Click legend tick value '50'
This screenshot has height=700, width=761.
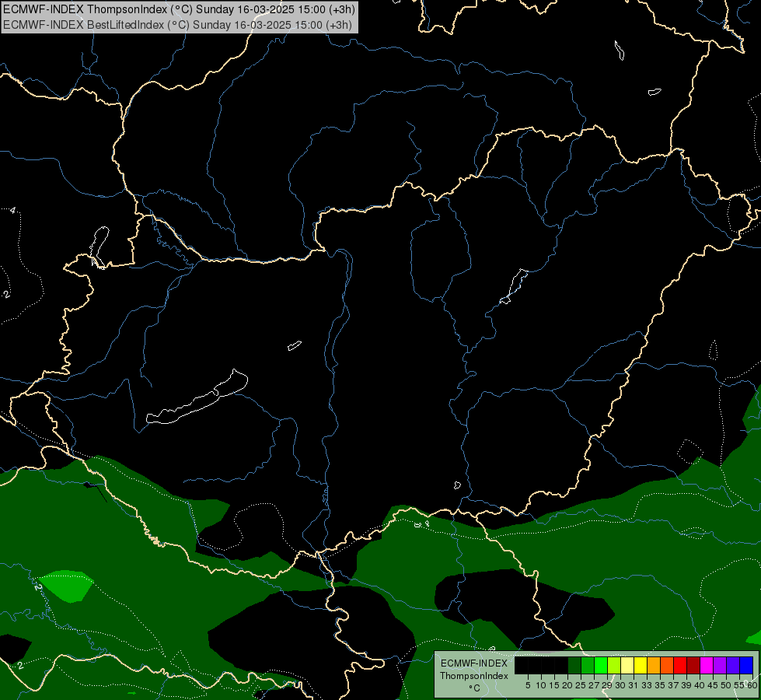(727, 685)
